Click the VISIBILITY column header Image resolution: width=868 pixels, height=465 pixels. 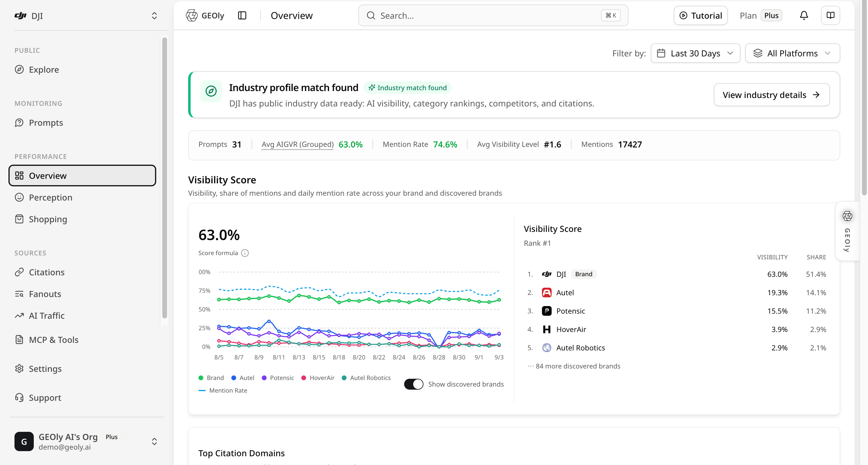coord(772,257)
